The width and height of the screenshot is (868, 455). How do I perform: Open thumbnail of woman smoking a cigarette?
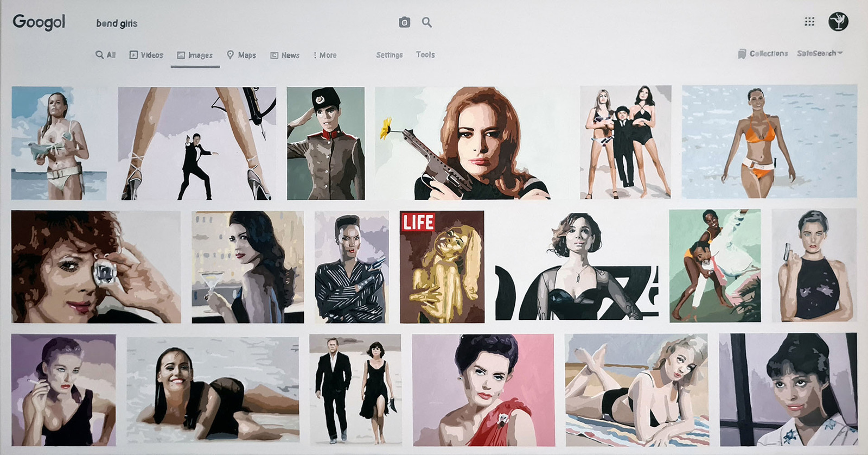pos(63,390)
